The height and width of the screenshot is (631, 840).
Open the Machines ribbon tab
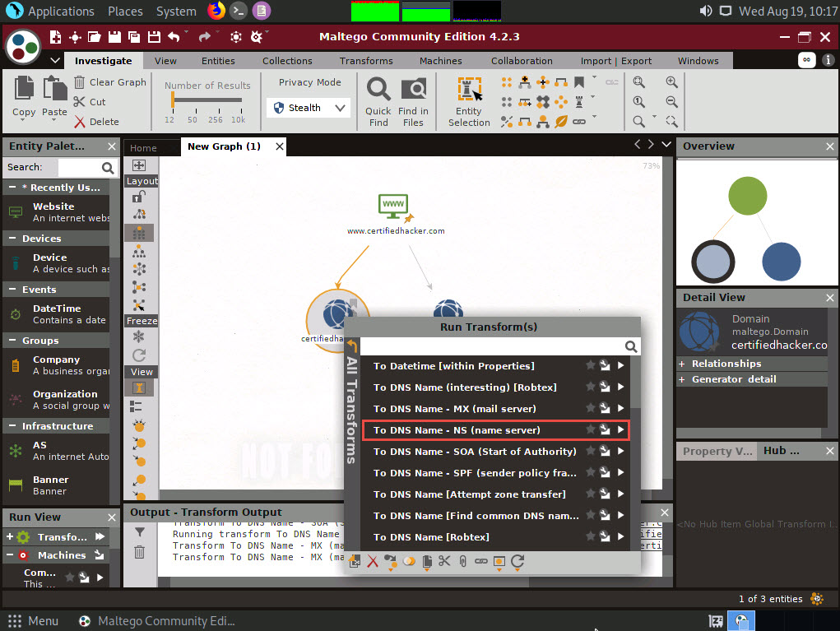441,61
